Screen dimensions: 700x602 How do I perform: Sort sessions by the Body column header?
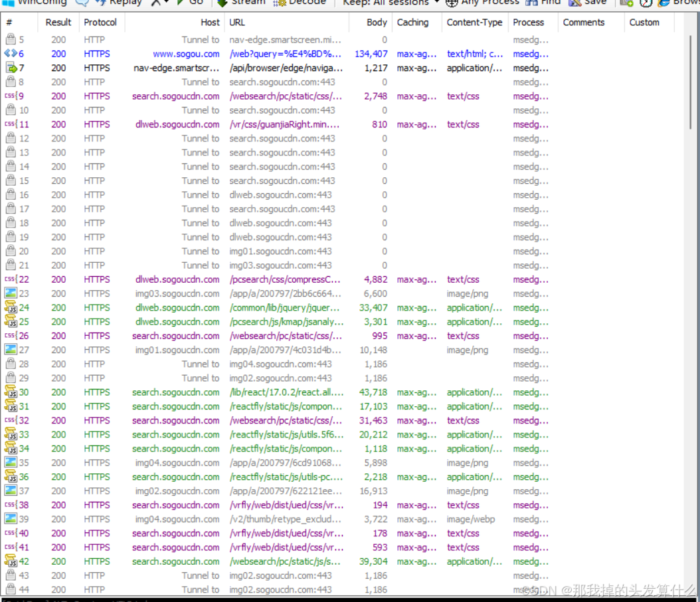pyautogui.click(x=371, y=23)
